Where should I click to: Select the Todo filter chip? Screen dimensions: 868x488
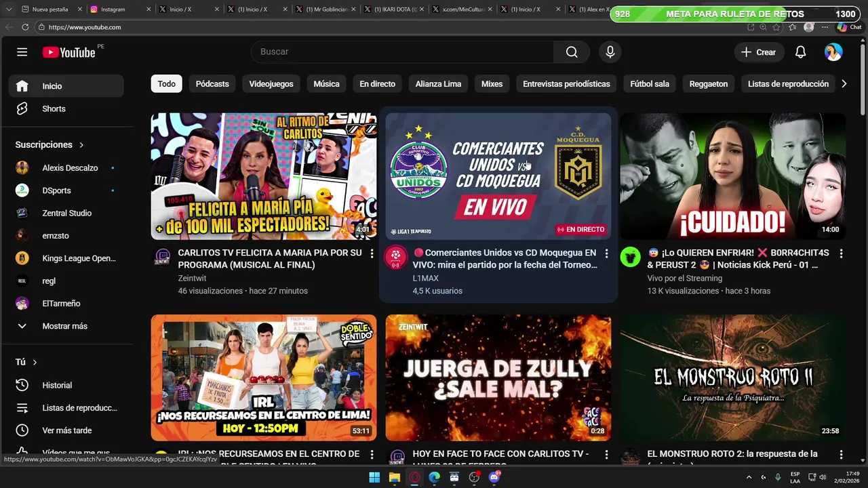click(x=167, y=84)
